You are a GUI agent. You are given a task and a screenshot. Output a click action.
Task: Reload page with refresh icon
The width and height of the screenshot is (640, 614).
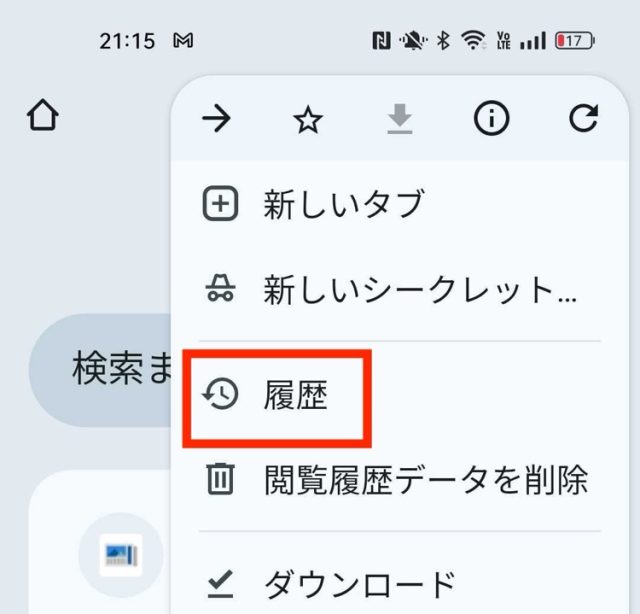[584, 118]
